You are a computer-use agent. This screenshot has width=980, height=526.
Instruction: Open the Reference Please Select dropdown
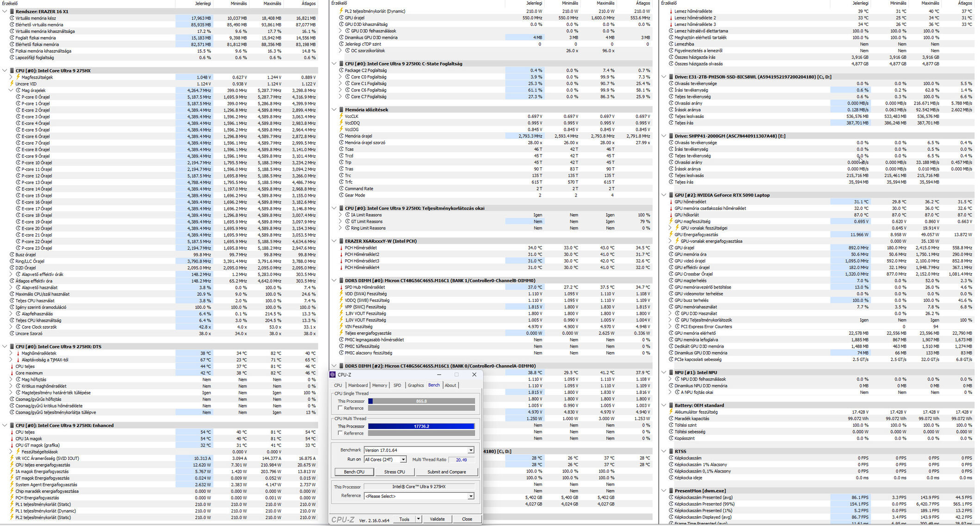[470, 496]
